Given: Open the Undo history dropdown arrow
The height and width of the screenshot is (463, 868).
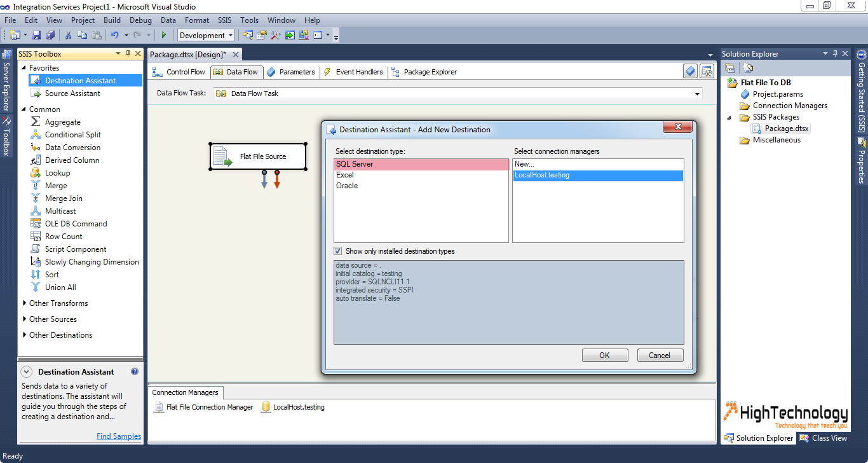Looking at the screenshot, I should [126, 36].
